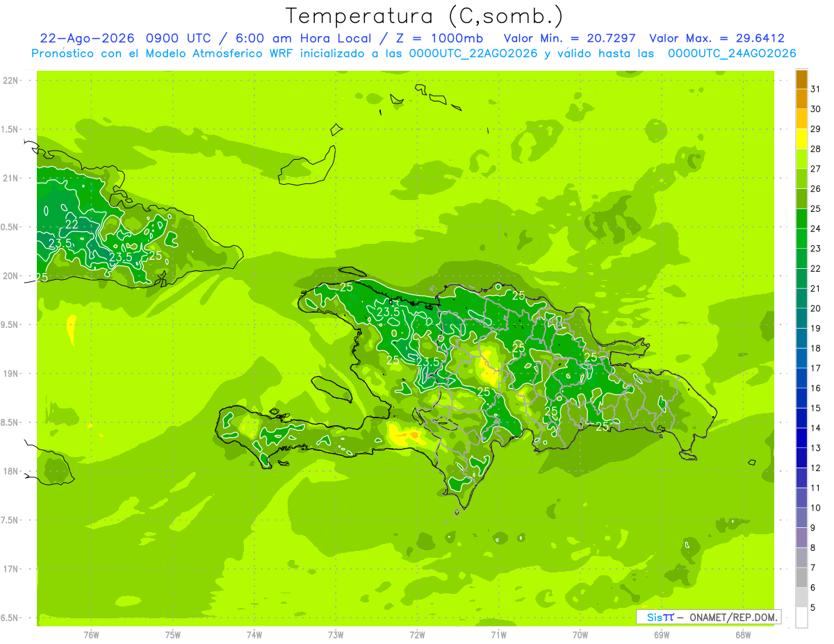Click the 'Sisπ – ONAMET/REP.DOM.' credit box
The height and width of the screenshot is (644, 834).
pyautogui.click(x=709, y=617)
